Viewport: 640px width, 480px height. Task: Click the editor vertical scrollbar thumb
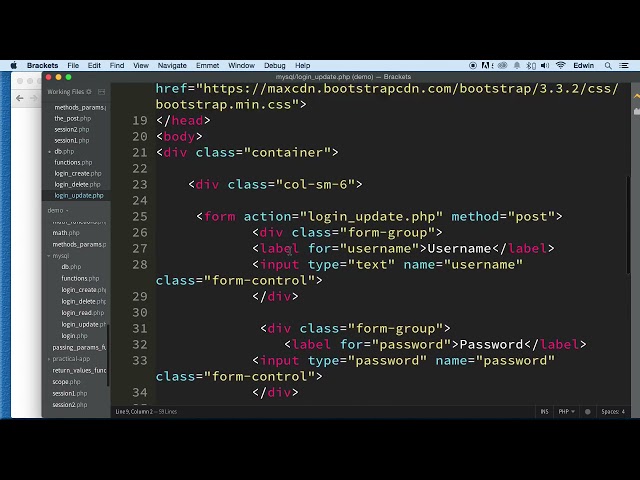tap(628, 224)
